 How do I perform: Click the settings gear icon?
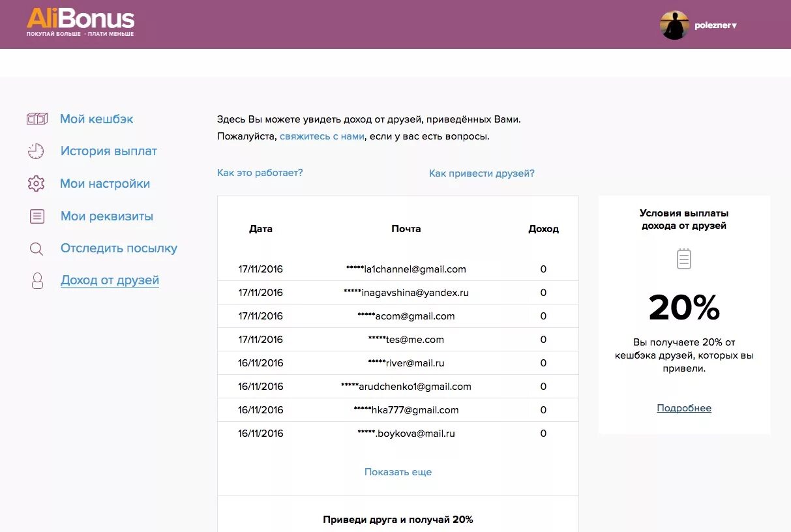(x=37, y=184)
